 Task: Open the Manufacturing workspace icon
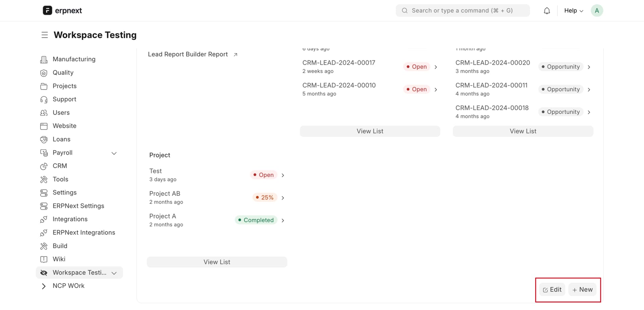(x=44, y=59)
